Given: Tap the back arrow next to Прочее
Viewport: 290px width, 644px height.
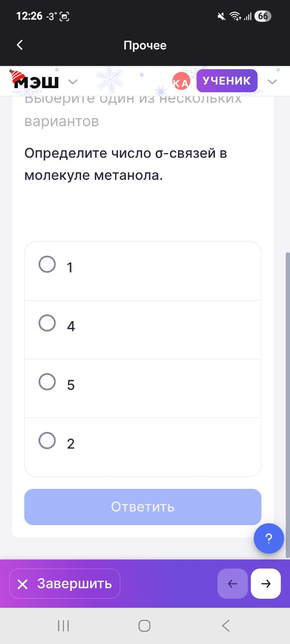Looking at the screenshot, I should (19, 45).
